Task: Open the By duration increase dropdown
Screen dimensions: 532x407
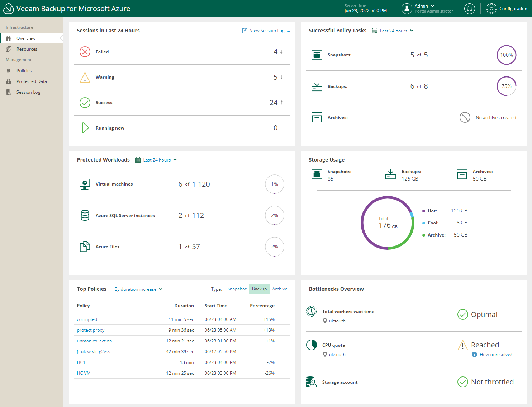Action: pyautogui.click(x=139, y=289)
